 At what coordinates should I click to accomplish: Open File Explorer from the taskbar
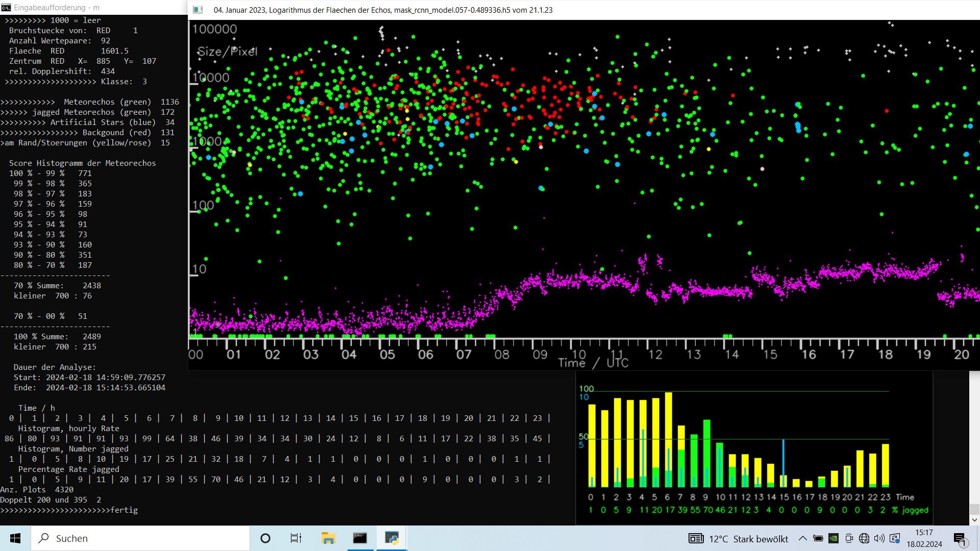328,538
